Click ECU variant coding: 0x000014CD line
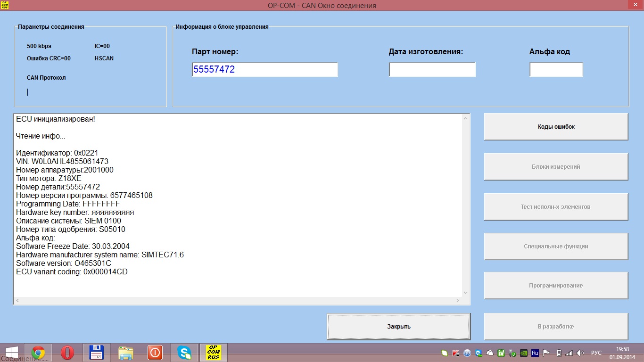Screen dimensions: 644x362 coord(72,271)
